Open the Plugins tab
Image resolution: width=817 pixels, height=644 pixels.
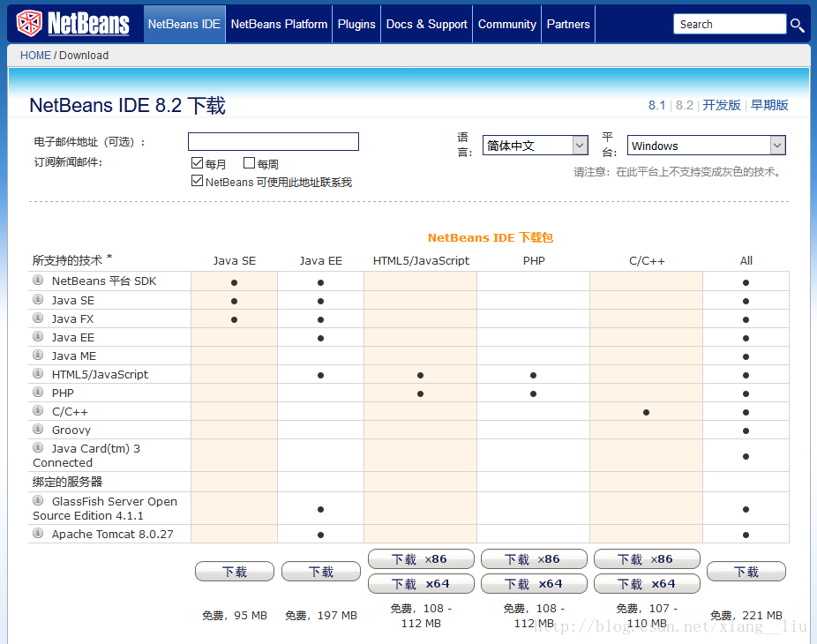[x=356, y=24]
